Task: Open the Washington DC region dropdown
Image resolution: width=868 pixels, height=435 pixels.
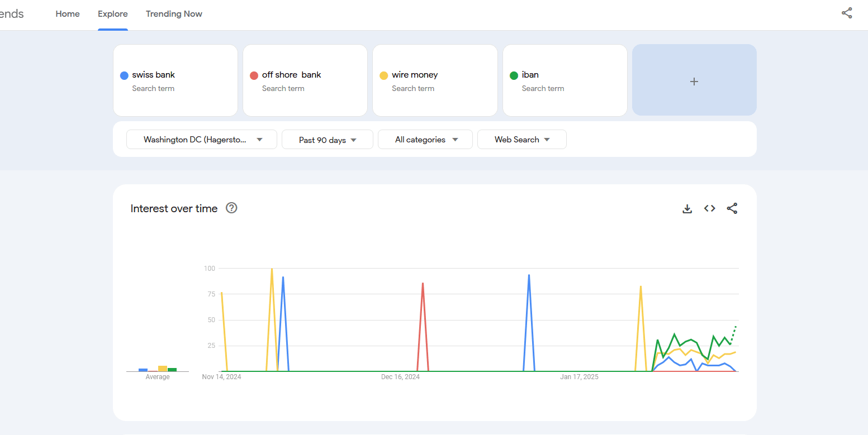Action: point(202,140)
